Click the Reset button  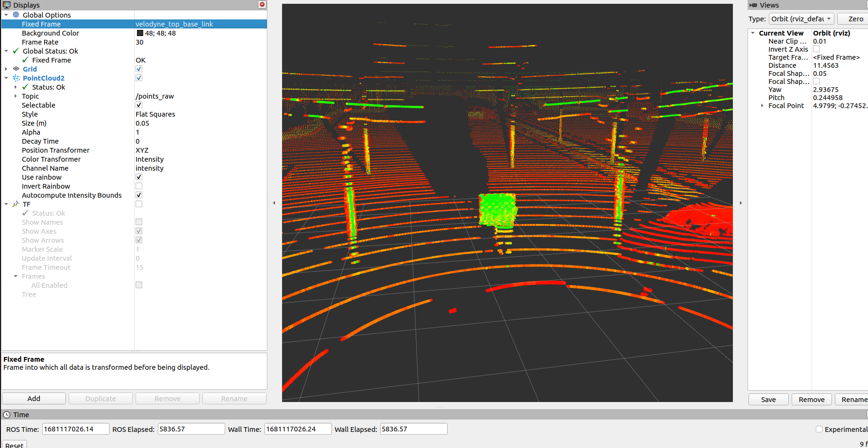click(14, 445)
